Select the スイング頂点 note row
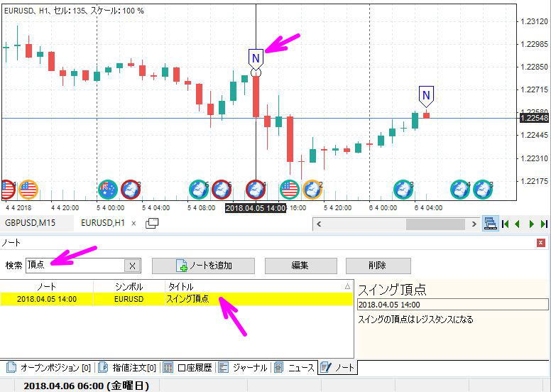This screenshot has height=392, width=551. pyautogui.click(x=176, y=299)
